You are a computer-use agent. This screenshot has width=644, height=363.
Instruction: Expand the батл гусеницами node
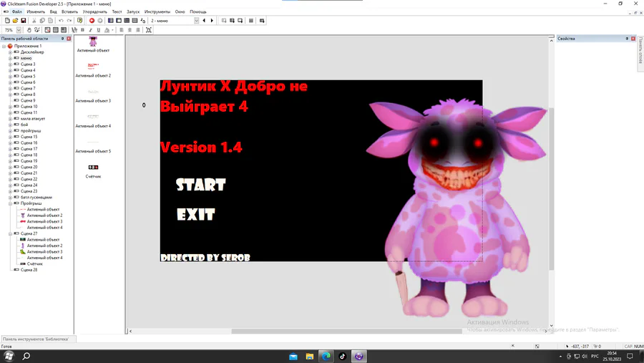10,198
